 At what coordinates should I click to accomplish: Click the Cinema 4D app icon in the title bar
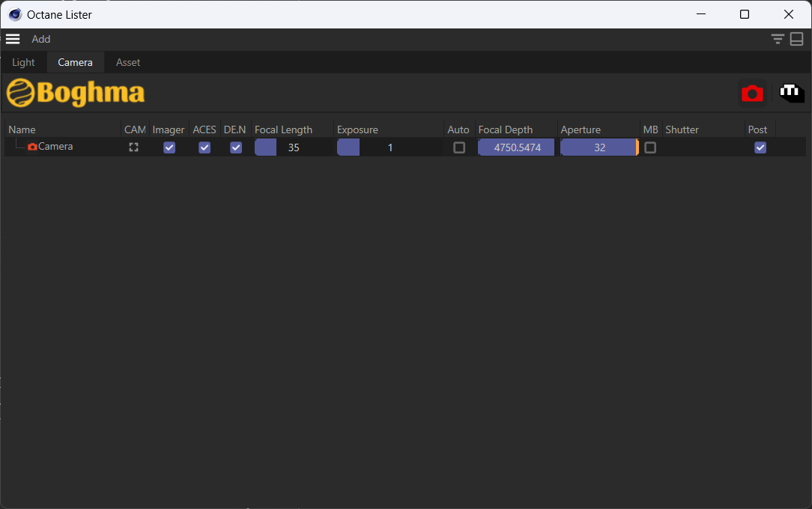(15, 14)
